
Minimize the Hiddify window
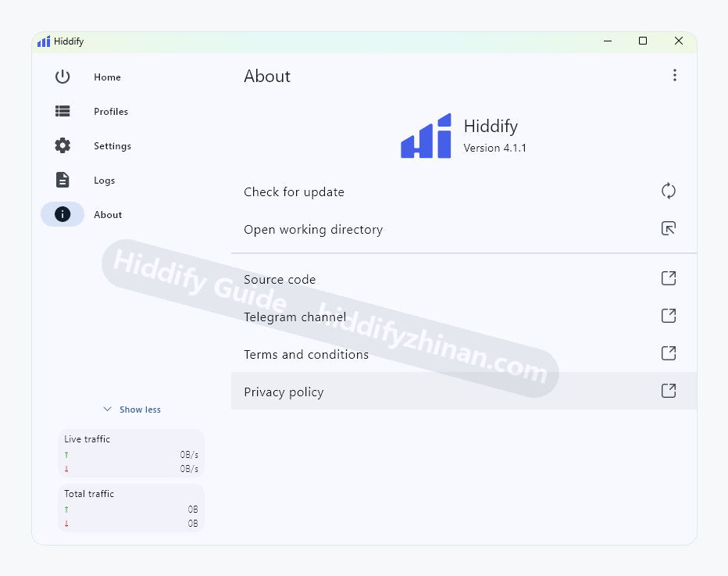click(x=607, y=41)
